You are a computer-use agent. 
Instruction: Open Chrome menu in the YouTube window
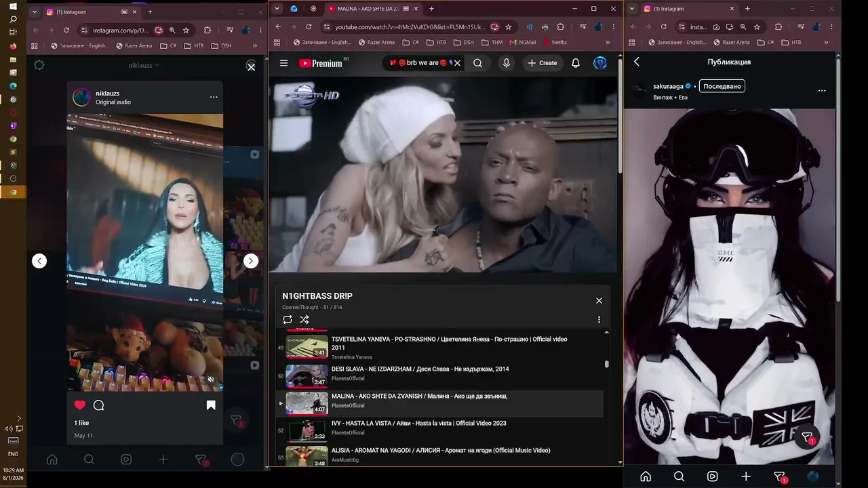(613, 27)
